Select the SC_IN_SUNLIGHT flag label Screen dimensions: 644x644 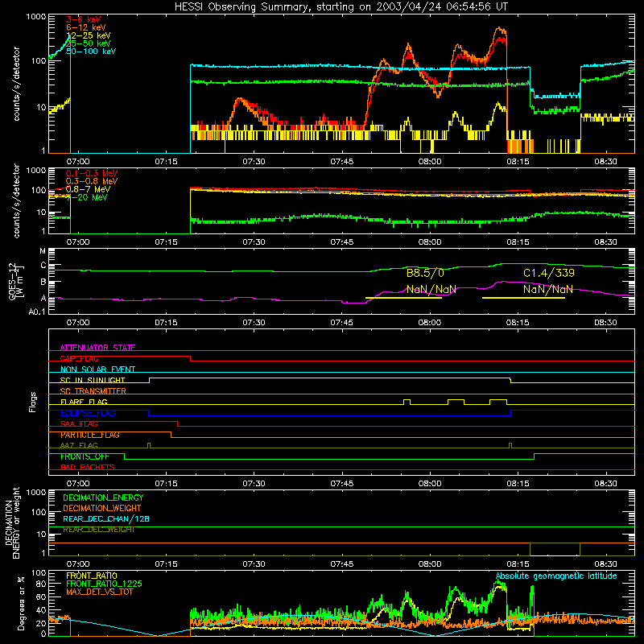(93, 380)
